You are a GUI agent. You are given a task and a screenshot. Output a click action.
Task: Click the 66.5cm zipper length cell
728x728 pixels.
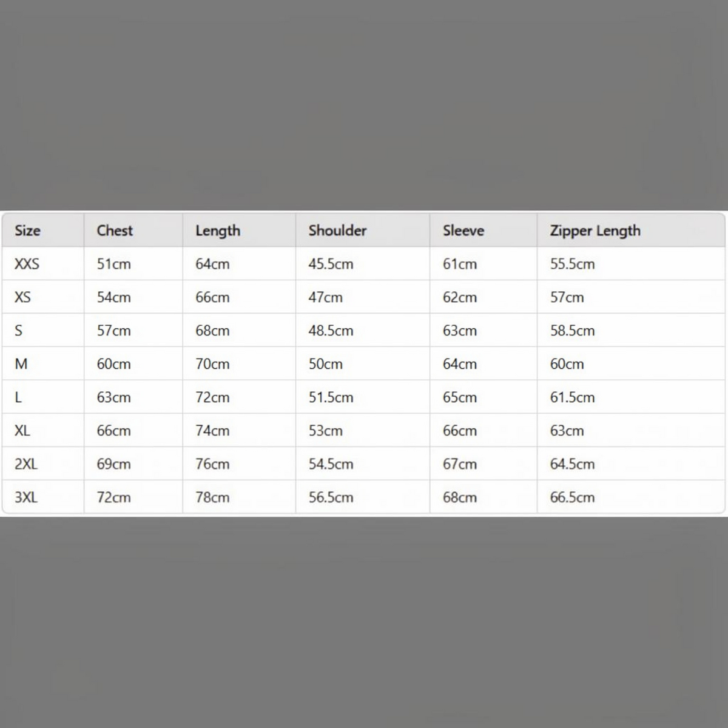pos(573,497)
